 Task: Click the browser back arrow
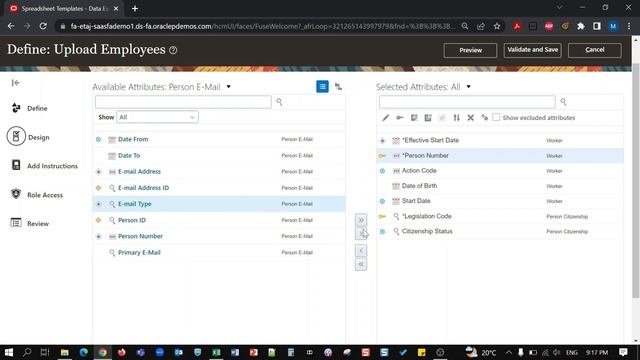pyautogui.click(x=11, y=26)
